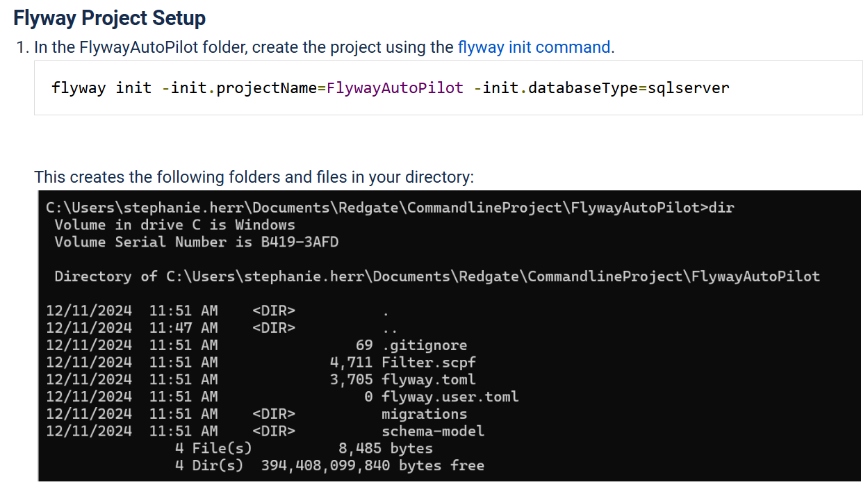
Task: Click the "Directory of" path line
Action: click(436, 276)
